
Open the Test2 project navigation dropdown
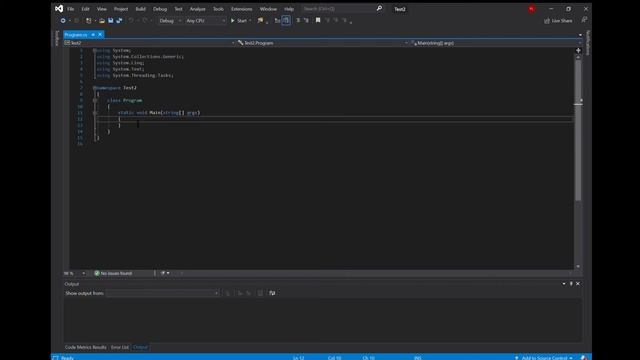coord(149,43)
